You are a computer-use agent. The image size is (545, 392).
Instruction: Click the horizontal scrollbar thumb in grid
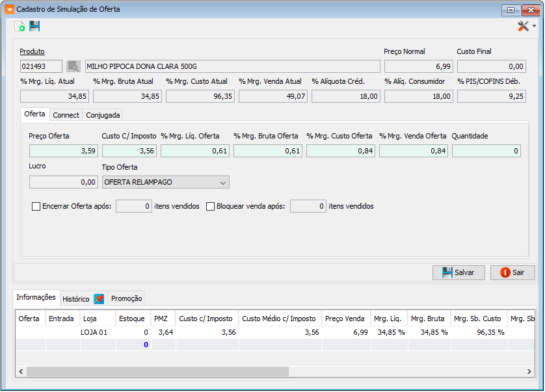tap(157, 371)
